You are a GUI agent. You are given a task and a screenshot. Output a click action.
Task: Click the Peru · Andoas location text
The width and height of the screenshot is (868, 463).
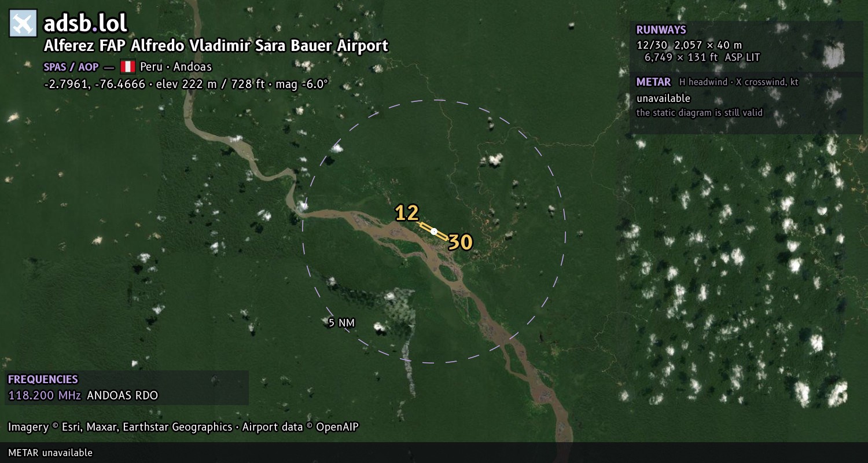[176, 67]
